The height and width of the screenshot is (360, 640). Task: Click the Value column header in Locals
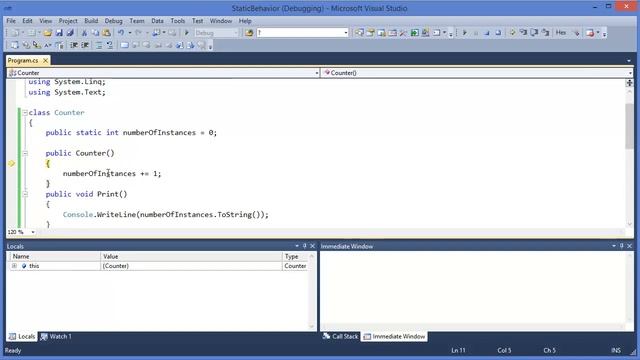191,257
